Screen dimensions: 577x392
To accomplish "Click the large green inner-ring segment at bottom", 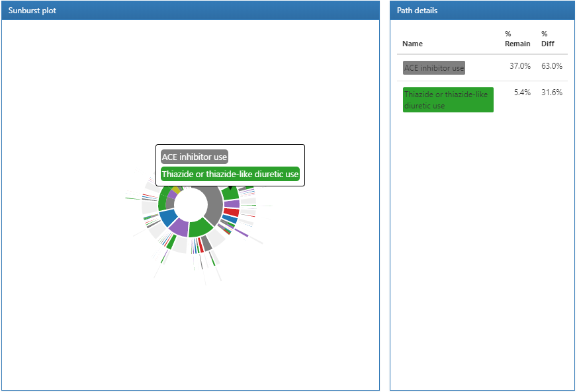I will click(200, 228).
